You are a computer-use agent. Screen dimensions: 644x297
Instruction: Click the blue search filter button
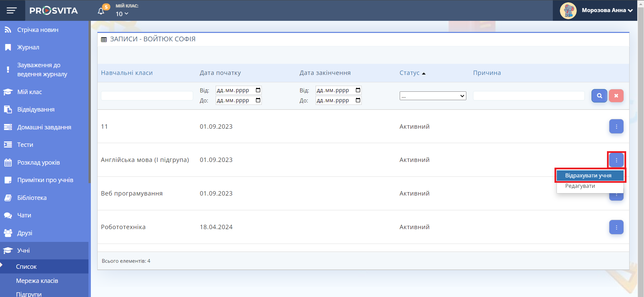tap(599, 96)
